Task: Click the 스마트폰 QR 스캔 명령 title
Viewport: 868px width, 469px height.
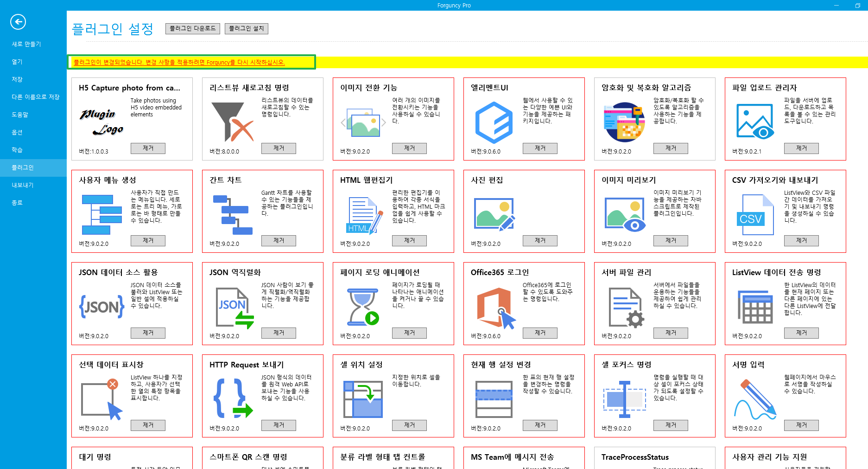Action: point(248,457)
